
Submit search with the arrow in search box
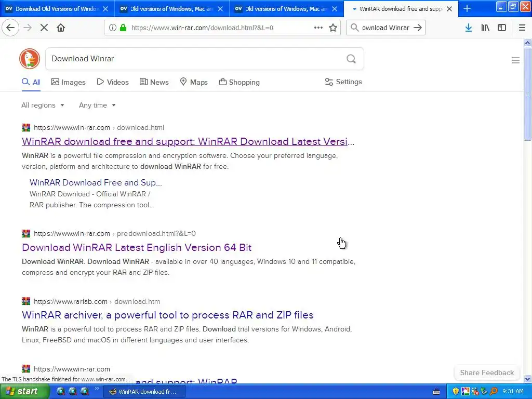(418, 28)
